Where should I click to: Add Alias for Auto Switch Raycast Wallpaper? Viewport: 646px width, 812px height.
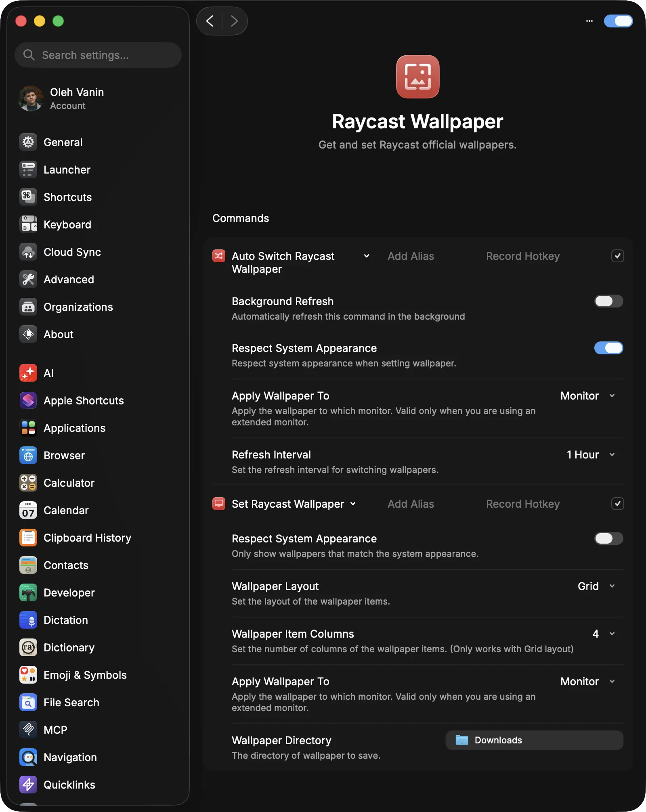(411, 256)
